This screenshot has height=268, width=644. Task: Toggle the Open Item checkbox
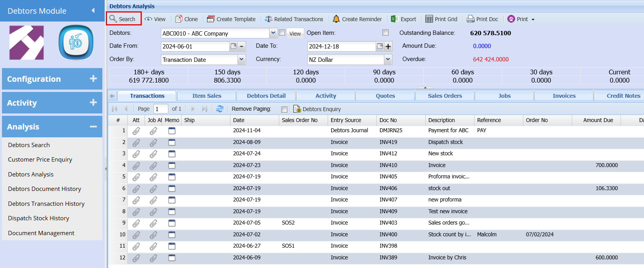[385, 33]
